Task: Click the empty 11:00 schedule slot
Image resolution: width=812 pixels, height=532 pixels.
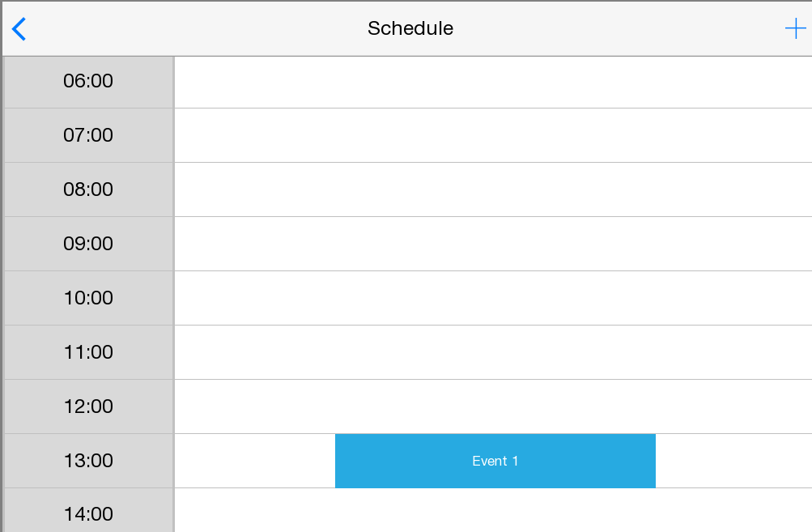Action: (x=492, y=352)
